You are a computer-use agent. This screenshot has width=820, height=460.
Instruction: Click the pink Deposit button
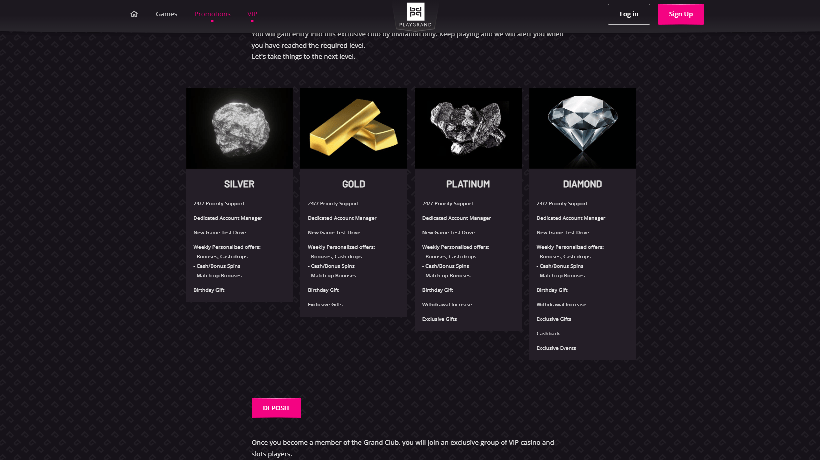(276, 408)
